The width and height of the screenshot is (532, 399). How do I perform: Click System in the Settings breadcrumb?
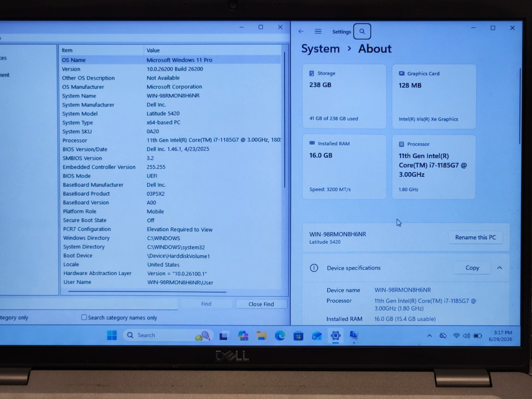320,49
